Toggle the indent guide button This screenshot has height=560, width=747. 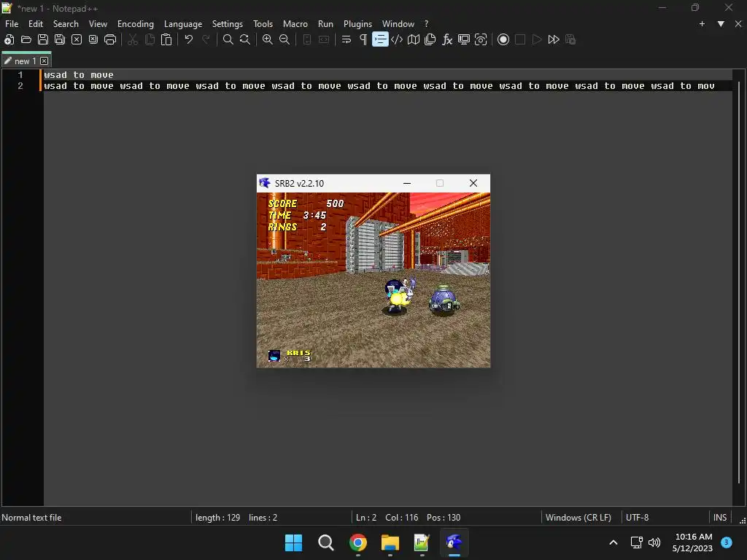point(380,39)
